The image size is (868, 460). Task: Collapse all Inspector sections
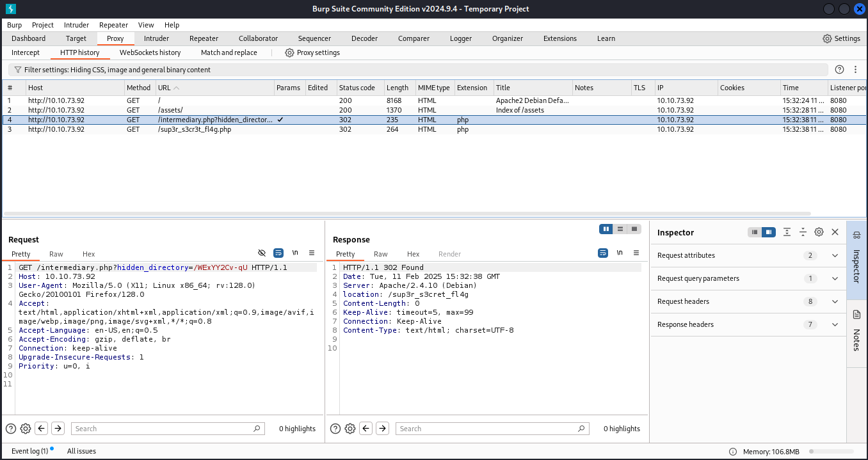[803, 232]
